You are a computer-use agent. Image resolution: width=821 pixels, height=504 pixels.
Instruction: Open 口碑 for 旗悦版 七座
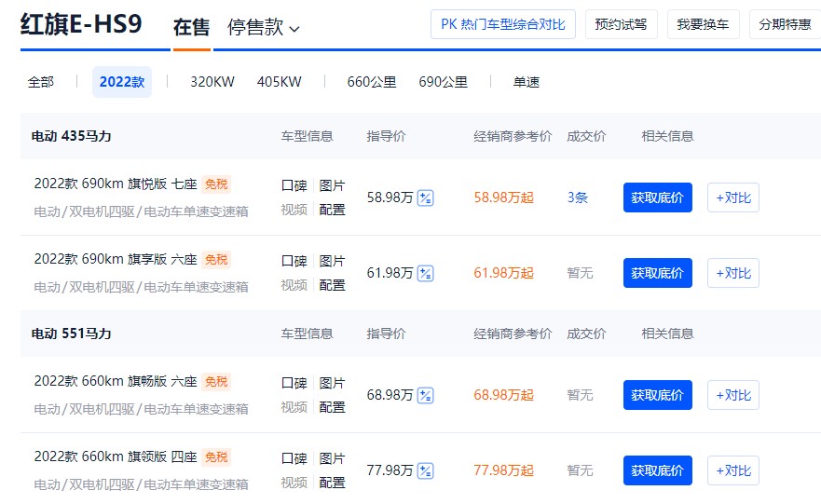(294, 185)
